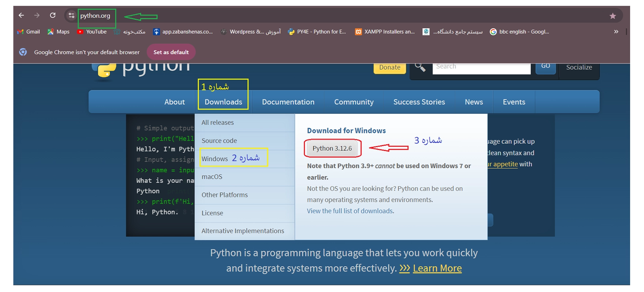Select Alternative Implementations in Downloads submenu
The height and width of the screenshot is (292, 644).
[x=245, y=231]
